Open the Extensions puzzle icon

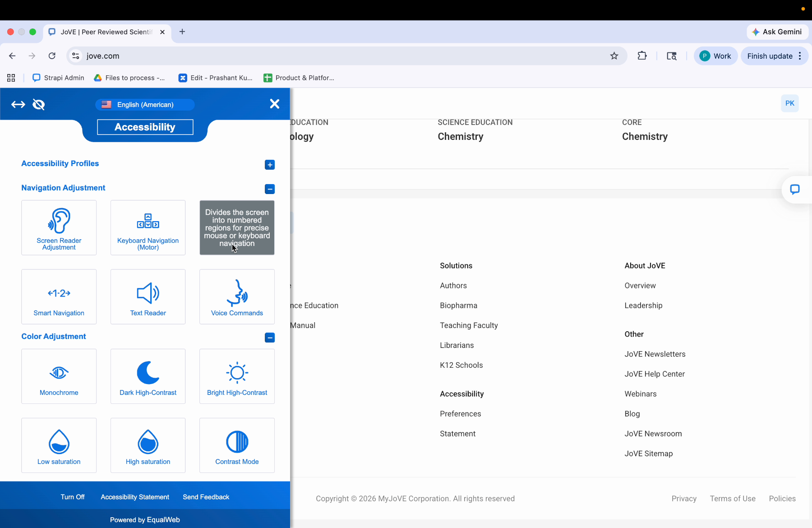coord(642,56)
